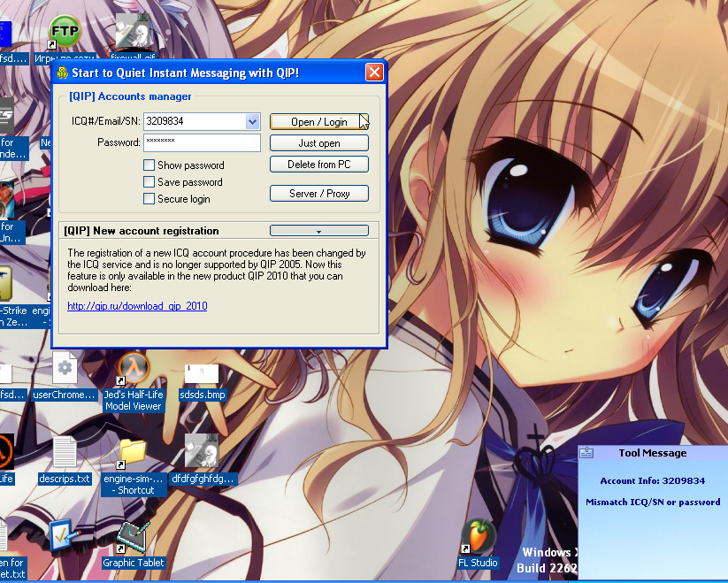Click the Mismatch ICQ/SN or password message

[653, 502]
